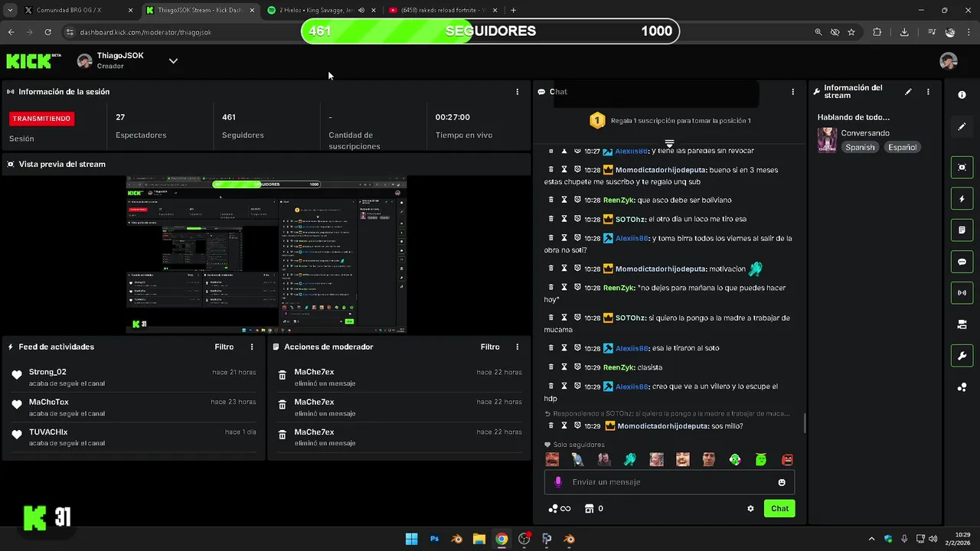Open Feed de actividades three-dots menu
980x551 pixels.
point(252,347)
